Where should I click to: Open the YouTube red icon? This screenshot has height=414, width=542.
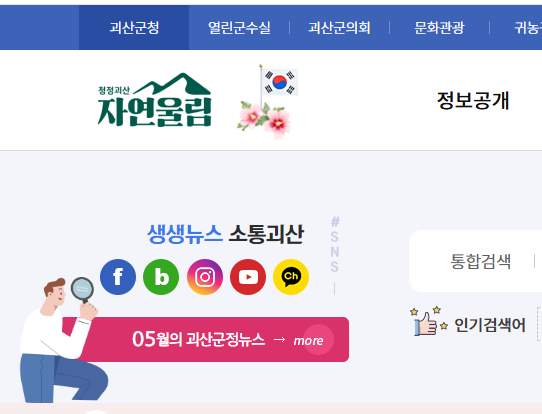tap(248, 277)
